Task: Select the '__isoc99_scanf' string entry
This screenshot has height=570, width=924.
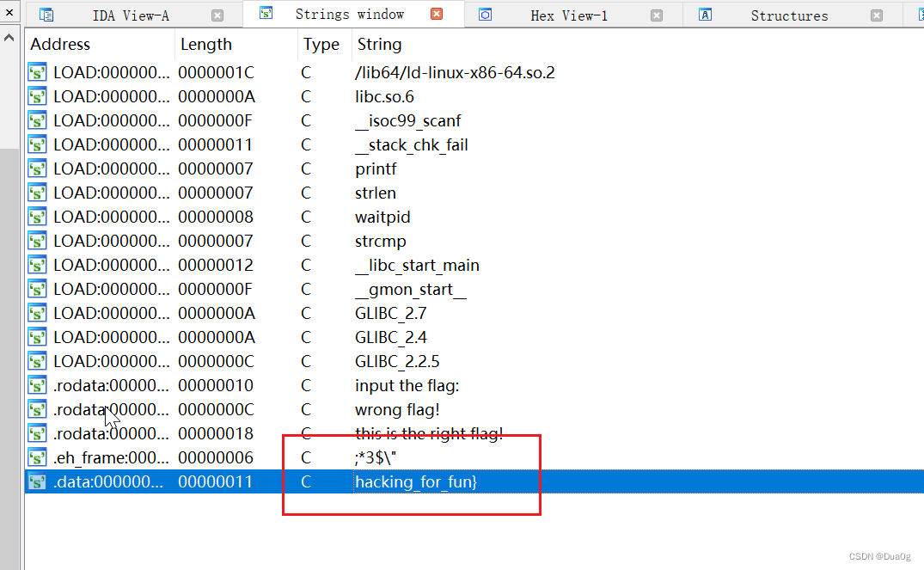Action: (408, 120)
